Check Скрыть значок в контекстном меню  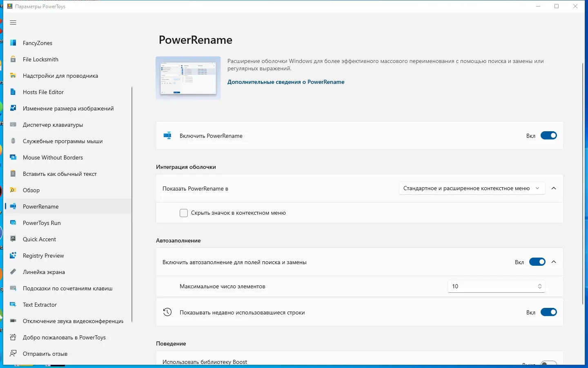point(184,213)
